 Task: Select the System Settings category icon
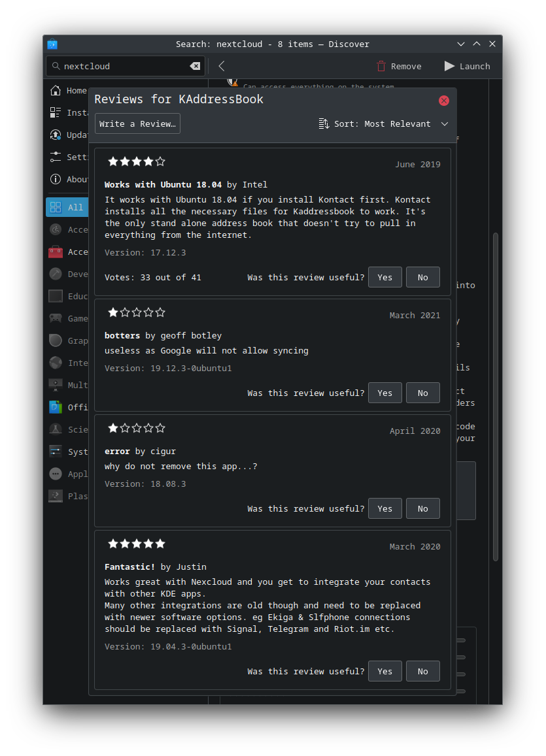click(56, 452)
